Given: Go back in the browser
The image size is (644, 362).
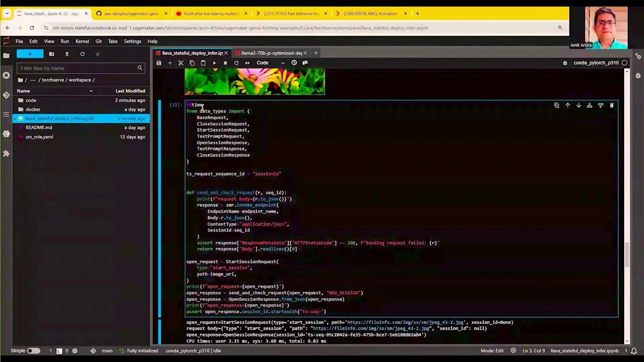Looking at the screenshot, I should [x=8, y=28].
